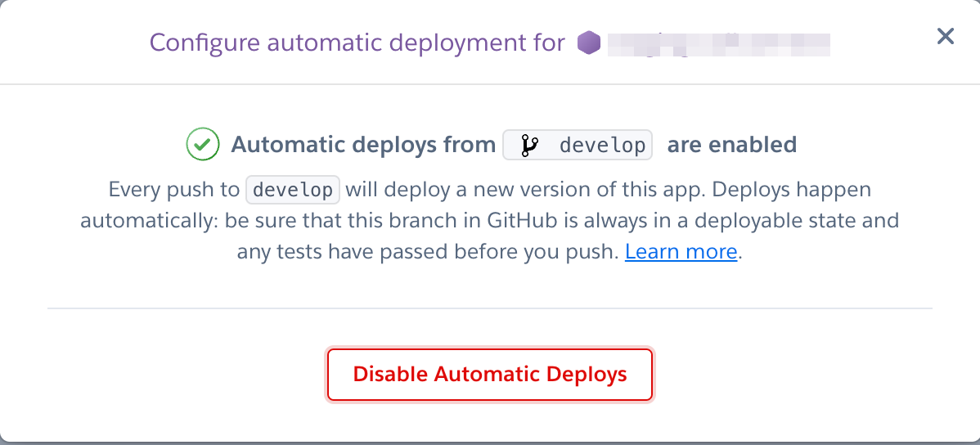Click the are enabled text
This screenshot has width=980, height=445.
click(x=732, y=145)
